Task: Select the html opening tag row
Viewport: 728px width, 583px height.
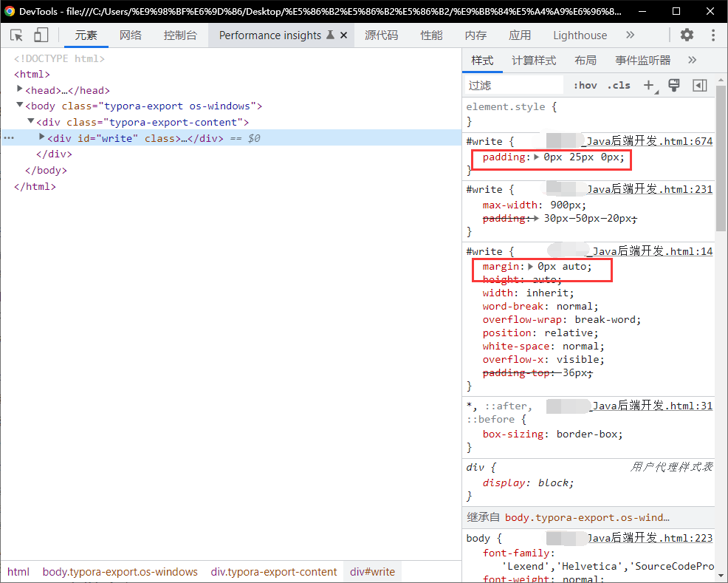Action: click(32, 75)
